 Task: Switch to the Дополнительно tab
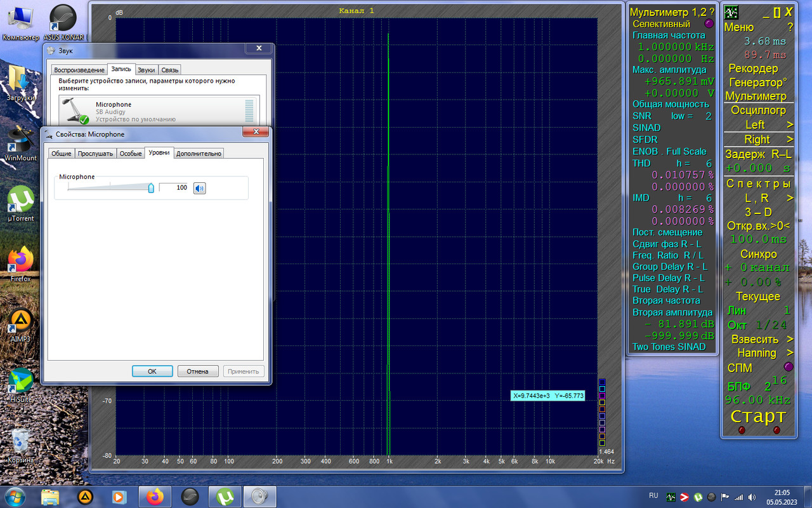click(x=199, y=153)
